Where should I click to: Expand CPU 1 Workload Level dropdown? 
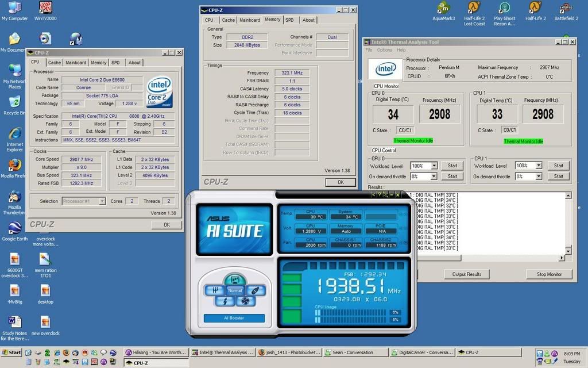(x=539, y=165)
